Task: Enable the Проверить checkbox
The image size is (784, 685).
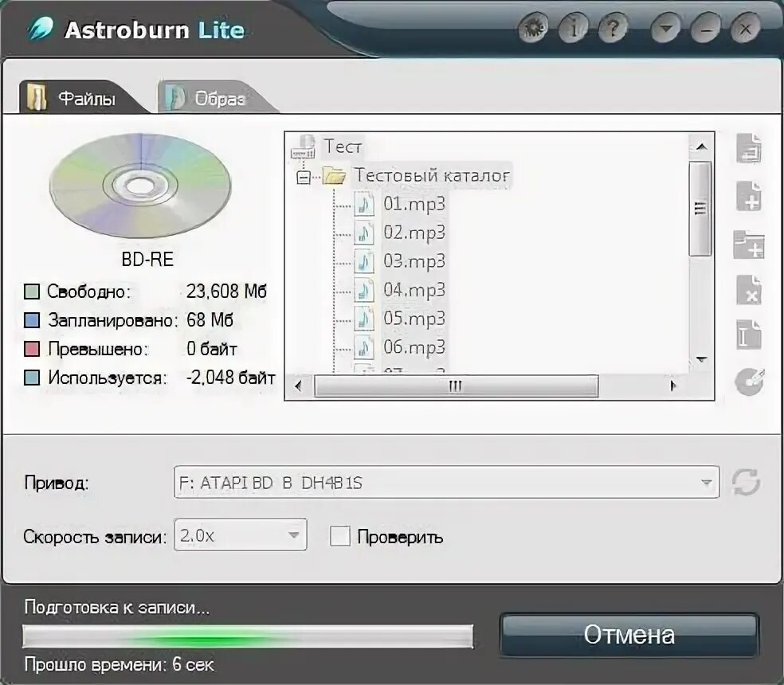Action: tap(340, 537)
